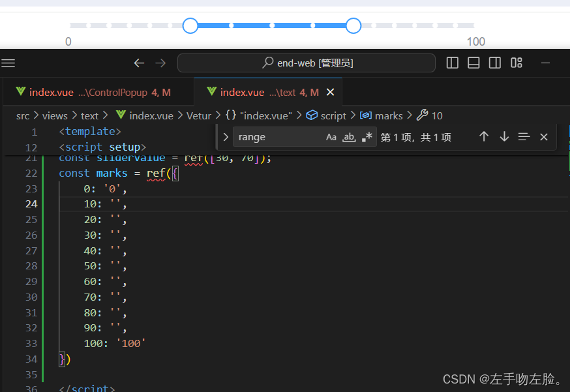
Task: Click the views breadcrumb
Action: tap(55, 116)
